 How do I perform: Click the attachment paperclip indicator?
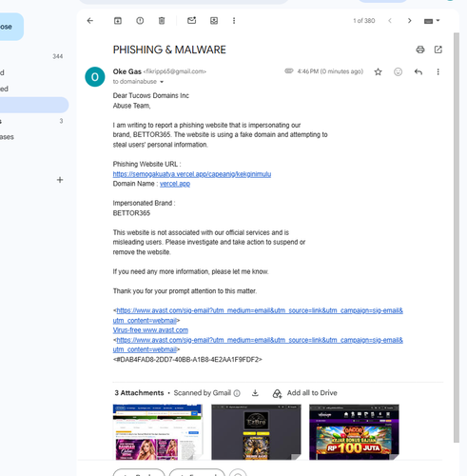point(289,70)
